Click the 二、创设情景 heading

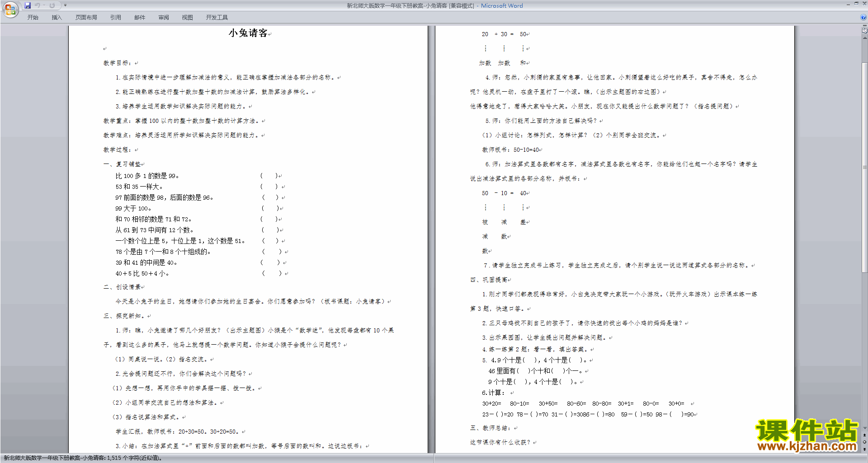122,287
